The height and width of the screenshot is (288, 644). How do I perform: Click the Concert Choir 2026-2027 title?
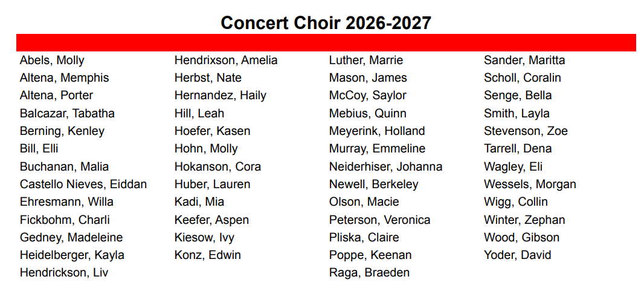326,23
